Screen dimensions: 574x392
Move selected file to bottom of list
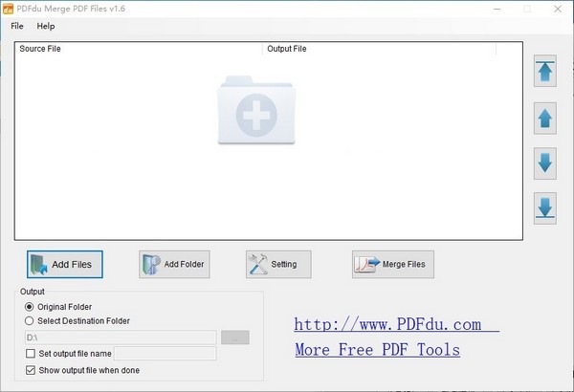click(x=545, y=208)
